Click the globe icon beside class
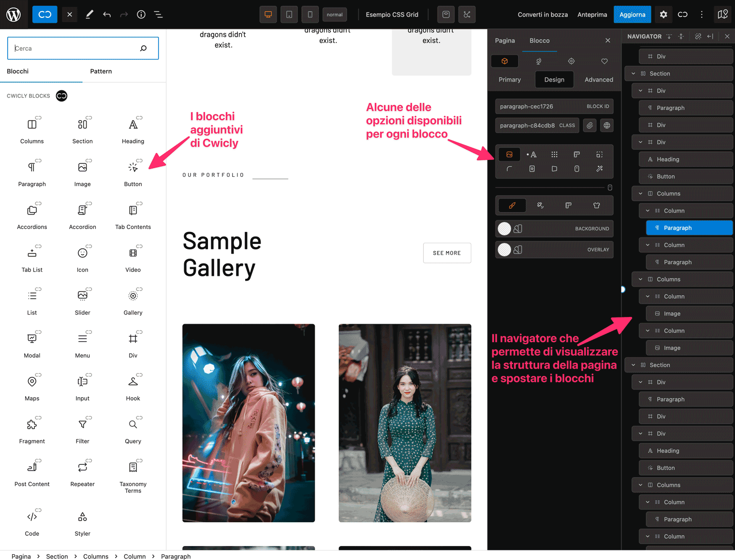 (607, 126)
